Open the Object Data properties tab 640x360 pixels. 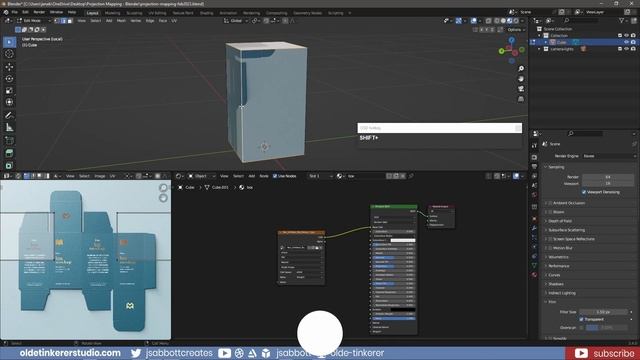[x=534, y=265]
